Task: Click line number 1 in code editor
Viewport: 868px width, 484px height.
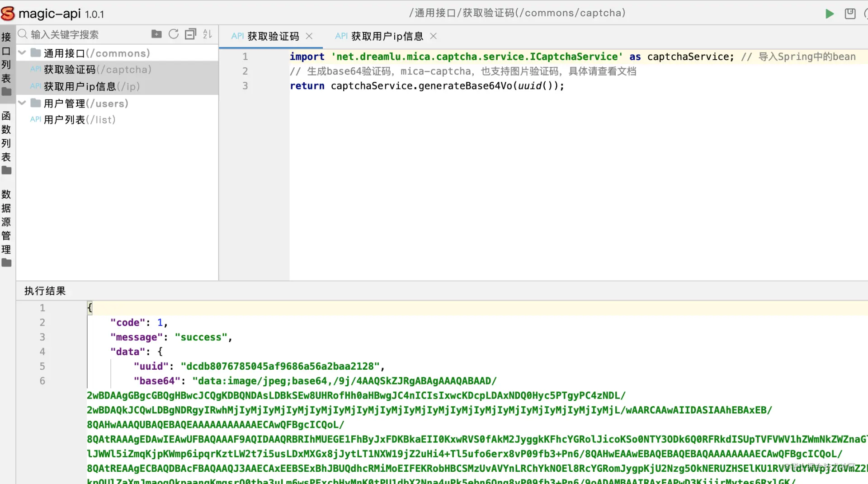Action: [245, 56]
